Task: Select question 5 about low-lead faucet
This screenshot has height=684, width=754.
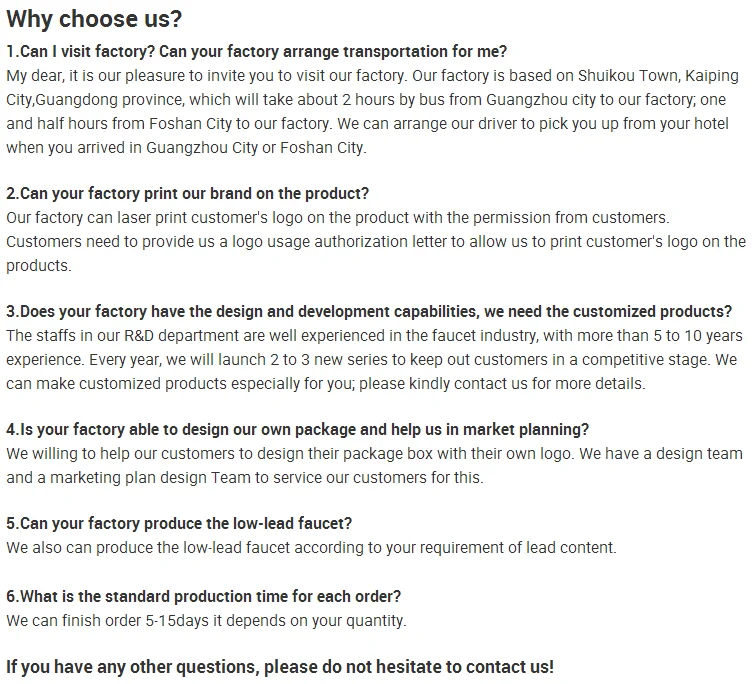Action: tap(179, 523)
